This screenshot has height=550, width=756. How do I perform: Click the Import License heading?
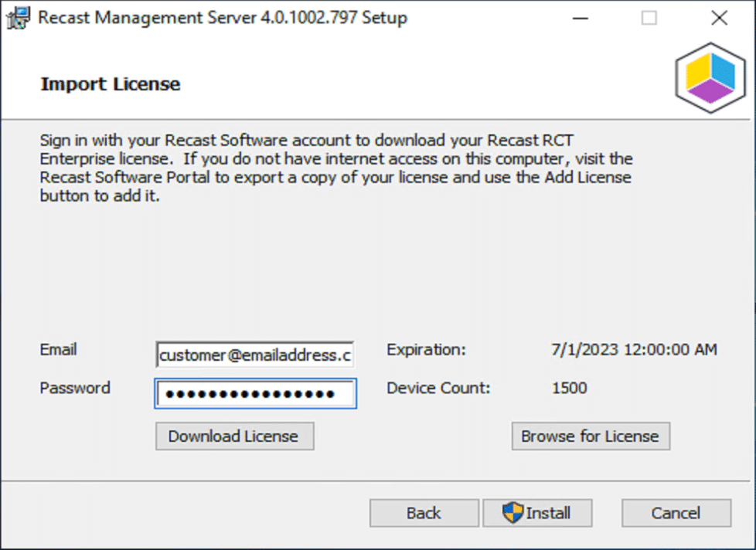click(111, 84)
